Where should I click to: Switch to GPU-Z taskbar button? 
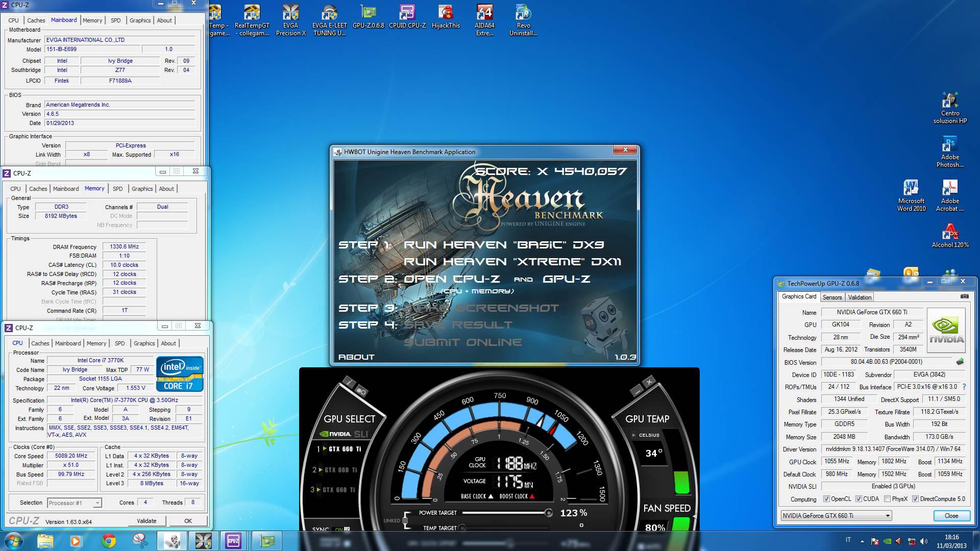266,541
